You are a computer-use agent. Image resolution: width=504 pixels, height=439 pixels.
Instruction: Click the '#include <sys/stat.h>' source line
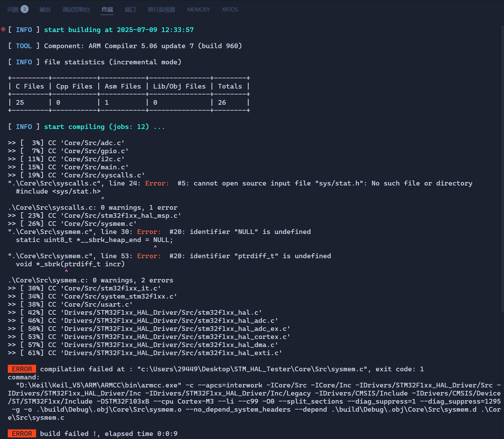pyautogui.click(x=58, y=191)
